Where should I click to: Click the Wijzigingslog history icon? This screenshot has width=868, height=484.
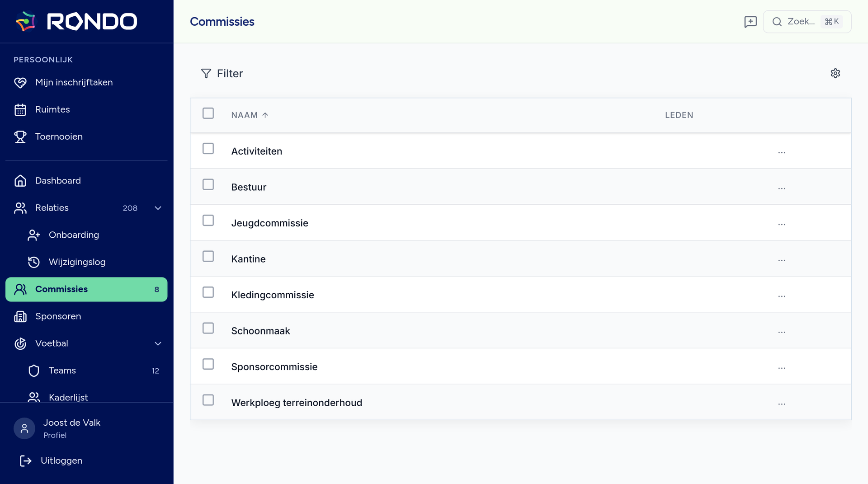(x=34, y=262)
